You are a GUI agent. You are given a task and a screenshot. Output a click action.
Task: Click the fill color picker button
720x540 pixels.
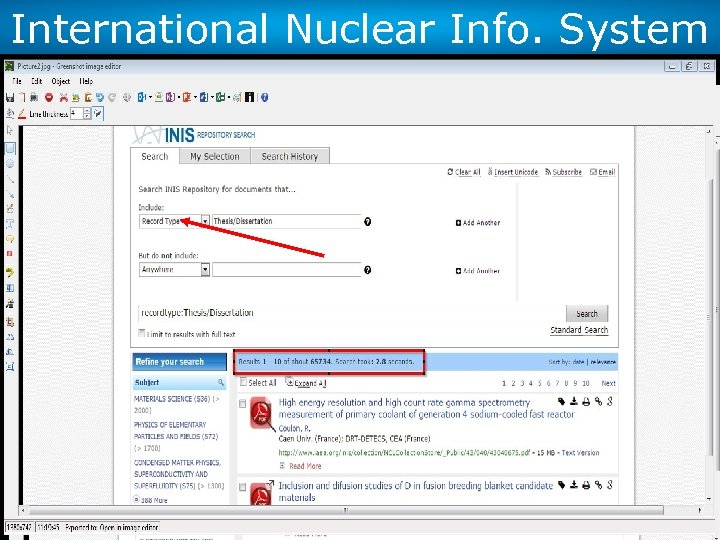click(10, 114)
